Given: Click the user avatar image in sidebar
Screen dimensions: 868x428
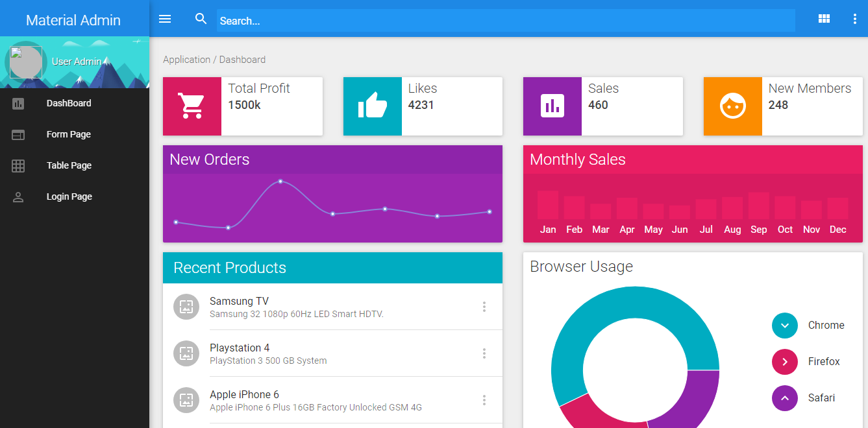Looking at the screenshot, I should [26, 63].
